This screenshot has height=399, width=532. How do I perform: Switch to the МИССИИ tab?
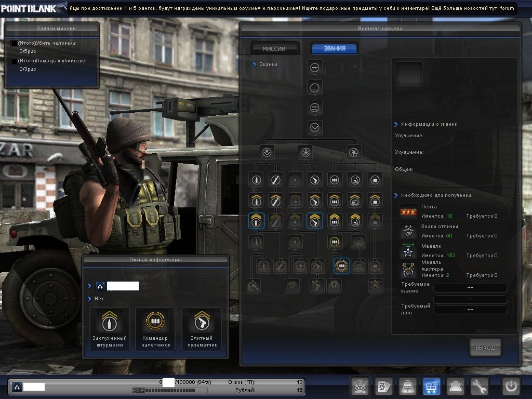pyautogui.click(x=274, y=48)
